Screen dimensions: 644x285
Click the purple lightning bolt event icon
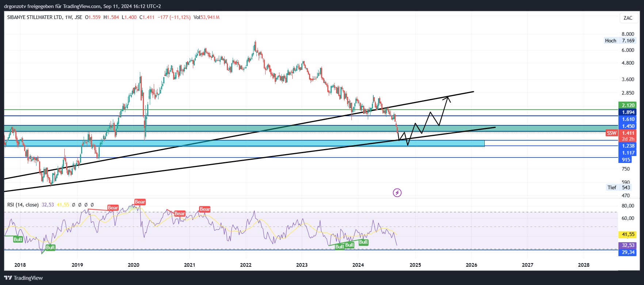pos(397,193)
